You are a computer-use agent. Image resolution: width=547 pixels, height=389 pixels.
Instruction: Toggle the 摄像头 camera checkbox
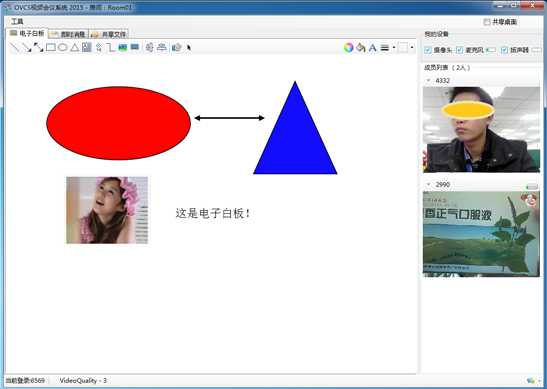coord(428,50)
